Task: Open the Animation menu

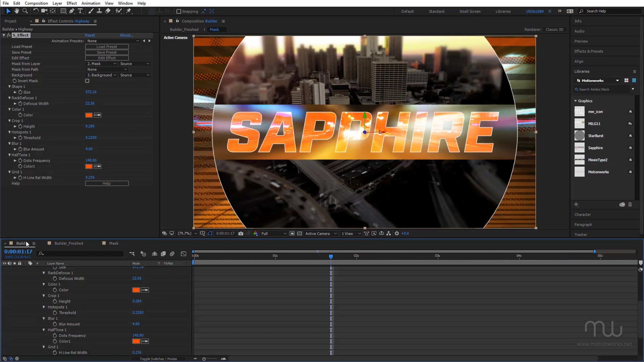Action: point(91,3)
